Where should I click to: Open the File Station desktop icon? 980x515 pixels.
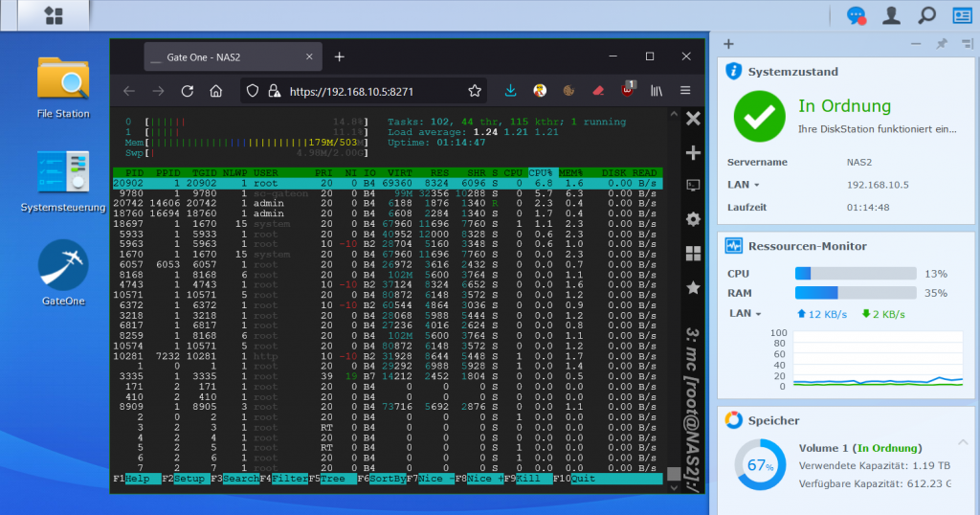coord(63,78)
